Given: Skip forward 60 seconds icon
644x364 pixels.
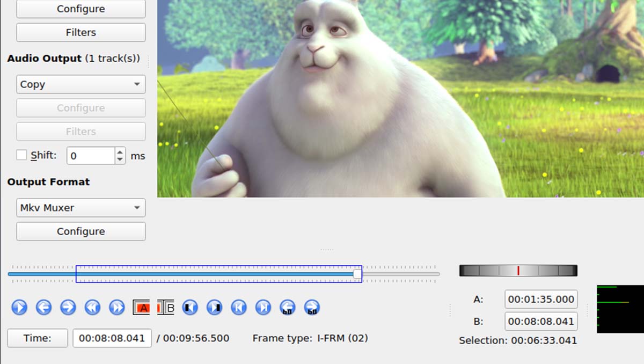Looking at the screenshot, I should tap(312, 307).
